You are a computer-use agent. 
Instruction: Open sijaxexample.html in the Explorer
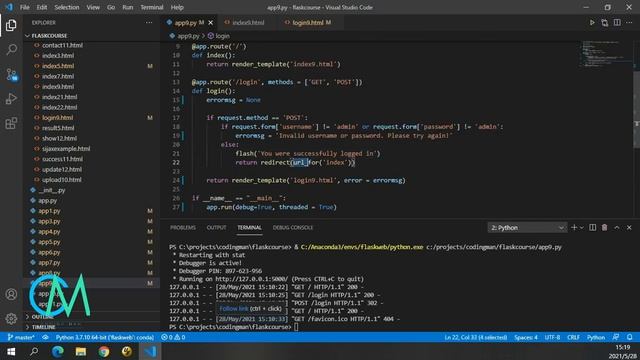point(66,149)
